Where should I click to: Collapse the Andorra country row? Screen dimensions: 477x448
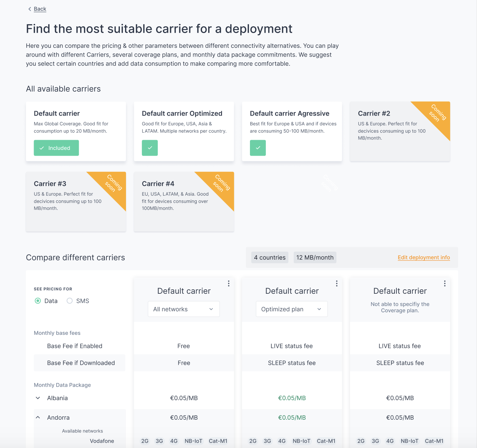click(x=38, y=418)
